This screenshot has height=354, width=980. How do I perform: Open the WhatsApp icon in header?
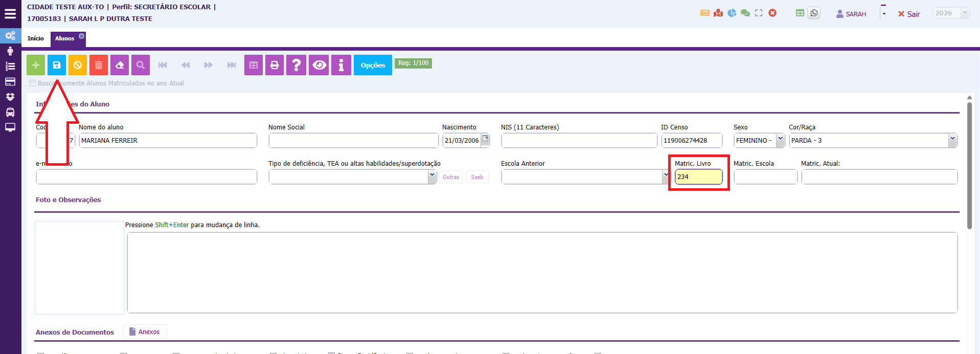[x=814, y=13]
